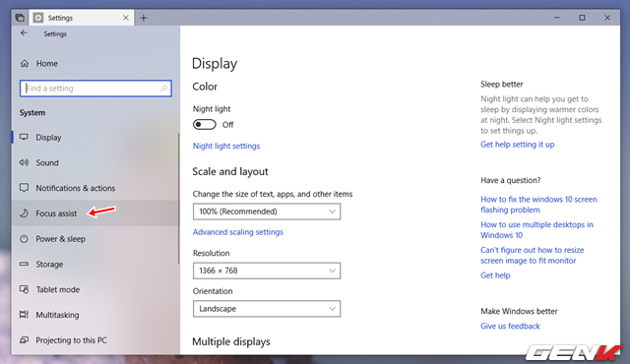Click the Projecting to this PC icon
Viewport: 630px width, 364px height.
point(24,340)
